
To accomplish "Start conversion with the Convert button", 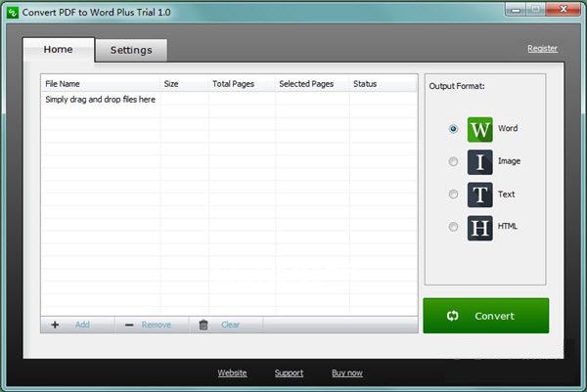I will (486, 316).
